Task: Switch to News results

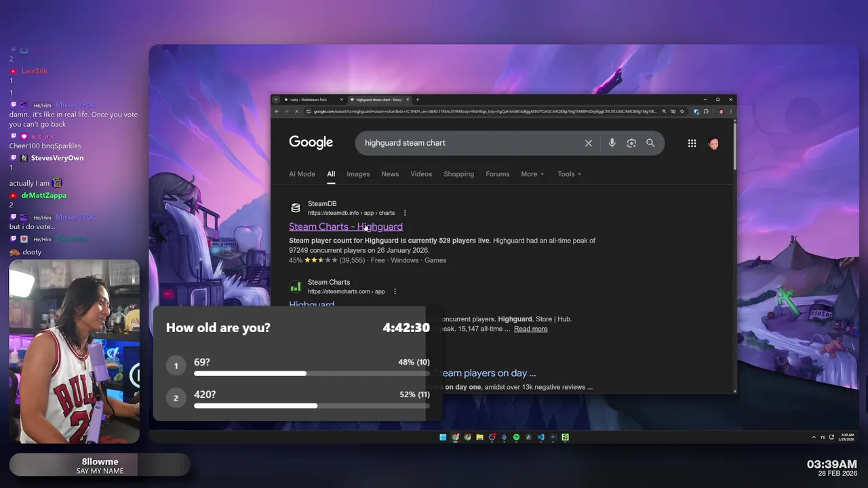Action: pos(390,174)
